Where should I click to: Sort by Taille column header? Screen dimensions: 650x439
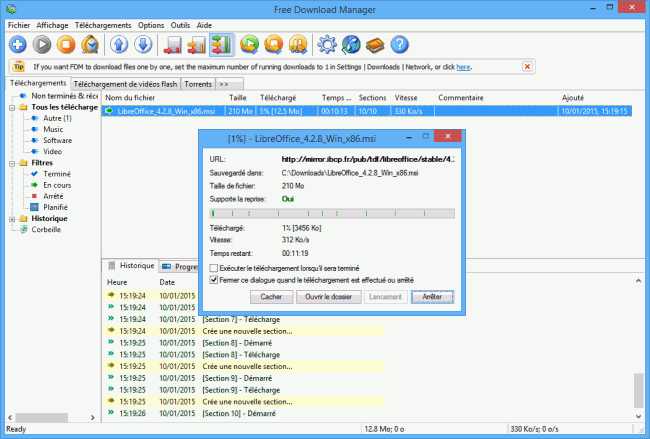pos(238,98)
